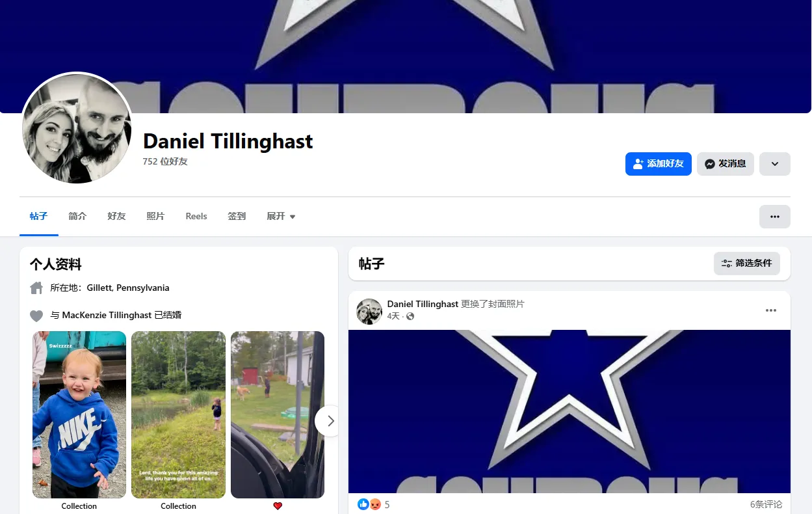Open the Reels tab

[x=196, y=216]
